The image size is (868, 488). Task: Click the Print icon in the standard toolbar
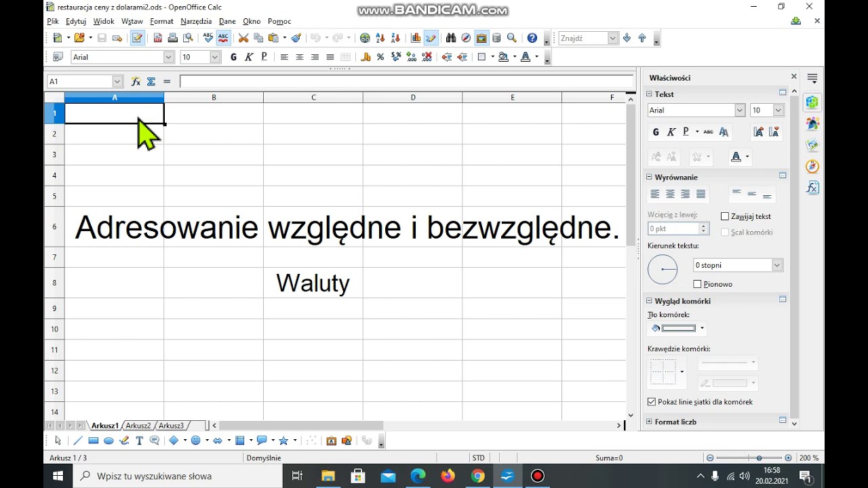tap(173, 38)
